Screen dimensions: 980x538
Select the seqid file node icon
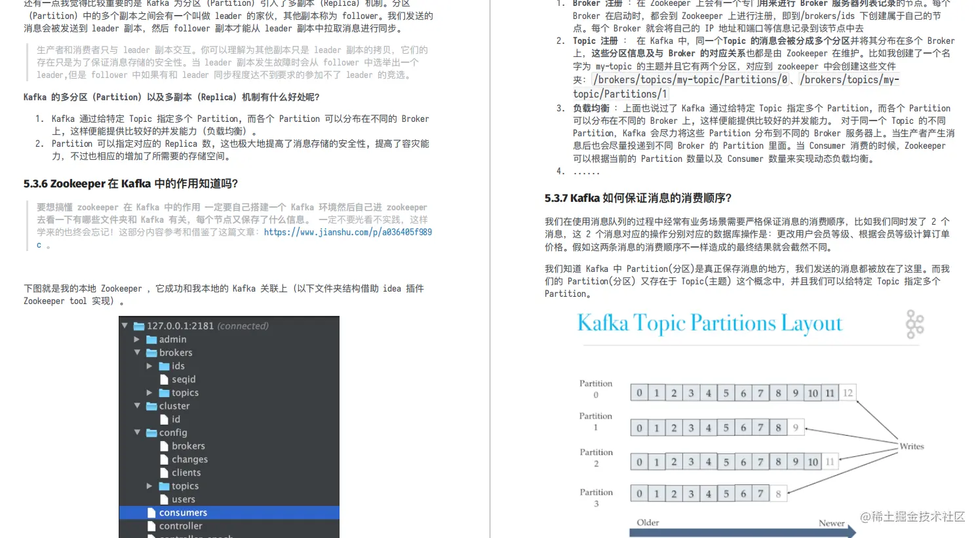tap(165, 379)
